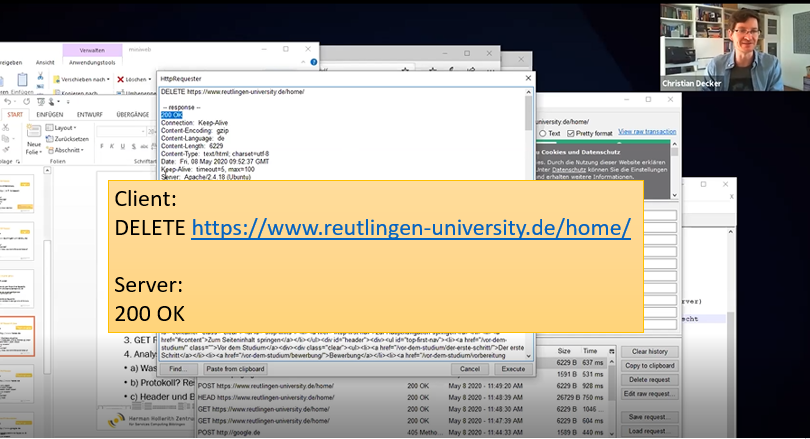The width and height of the screenshot is (810, 439).
Task: Click the Find... button
Action: (178, 369)
